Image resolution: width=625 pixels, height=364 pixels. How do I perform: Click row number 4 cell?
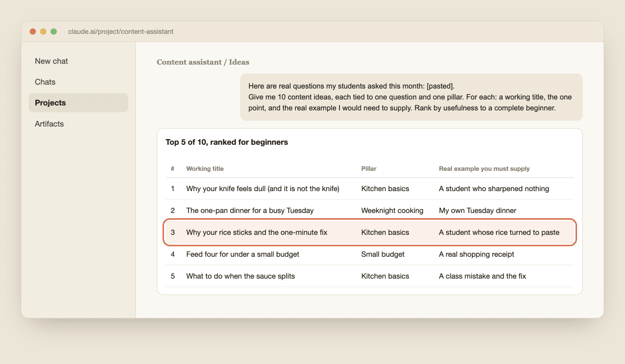coord(173,254)
